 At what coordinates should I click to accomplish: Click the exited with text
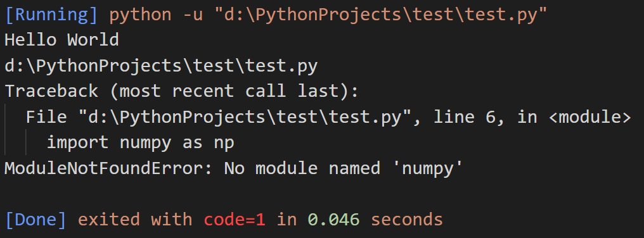(135, 220)
